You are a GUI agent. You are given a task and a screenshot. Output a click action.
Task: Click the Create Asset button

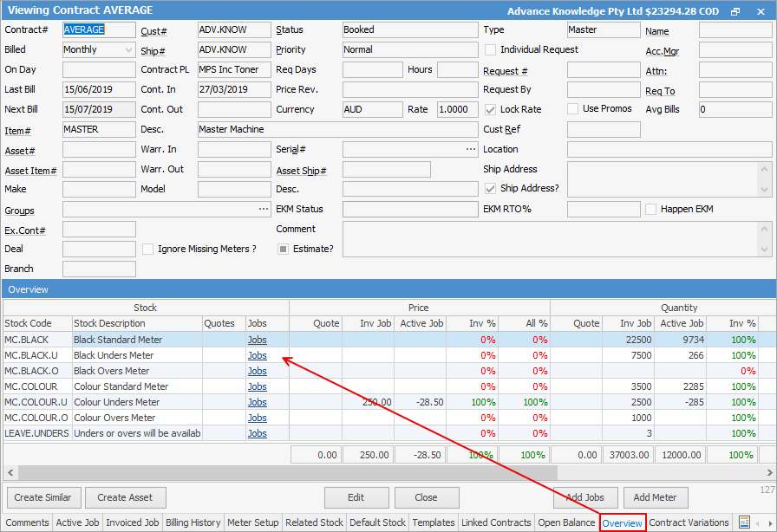[126, 497]
